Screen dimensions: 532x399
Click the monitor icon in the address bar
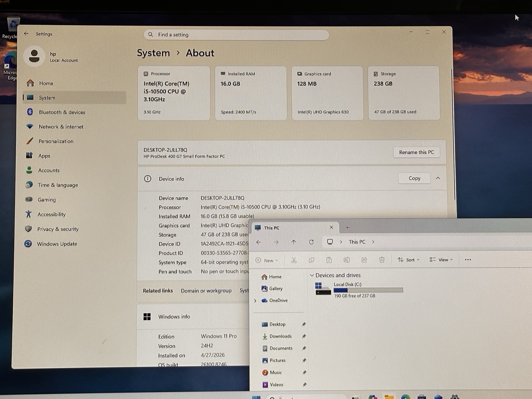[x=330, y=242]
